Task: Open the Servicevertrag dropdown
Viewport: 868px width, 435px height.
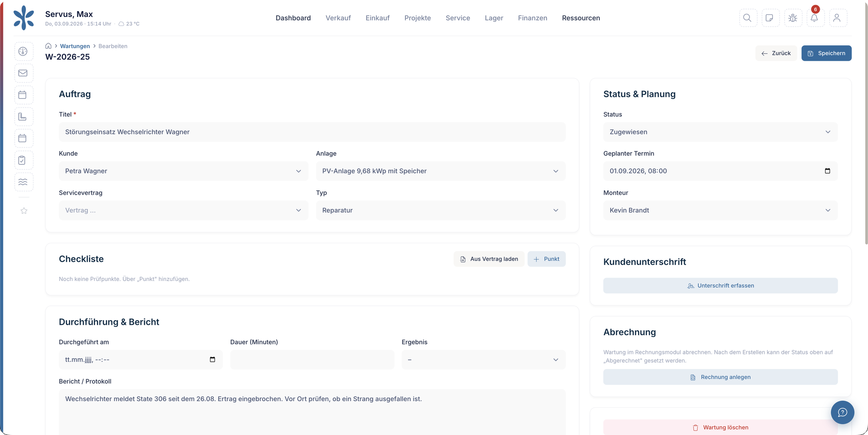Action: click(x=184, y=210)
